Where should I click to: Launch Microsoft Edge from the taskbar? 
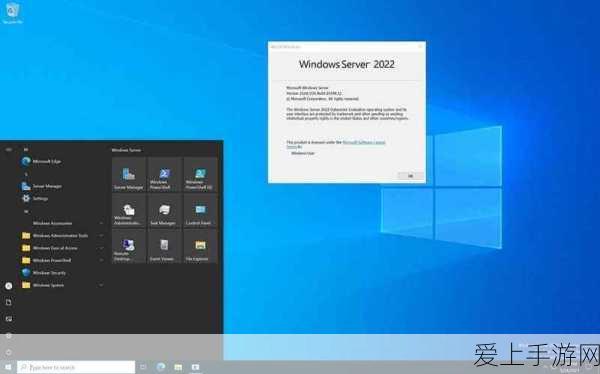pyautogui.click(x=161, y=367)
